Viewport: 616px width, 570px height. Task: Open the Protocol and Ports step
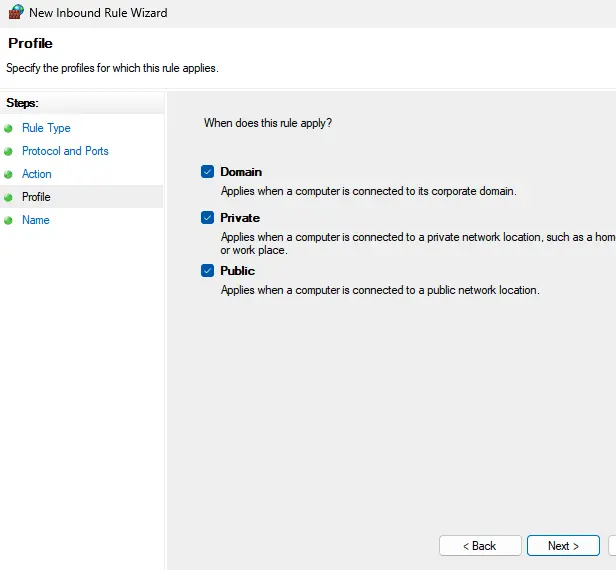tap(65, 151)
